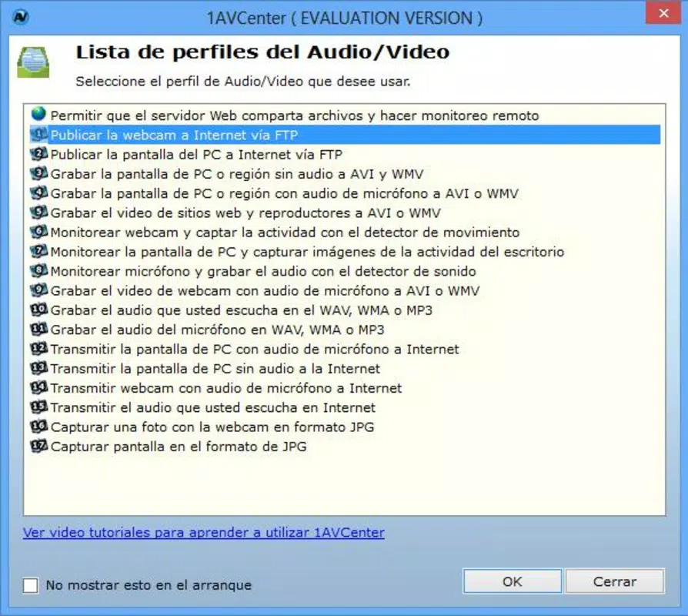Click the green profile list header icon

(x=33, y=62)
